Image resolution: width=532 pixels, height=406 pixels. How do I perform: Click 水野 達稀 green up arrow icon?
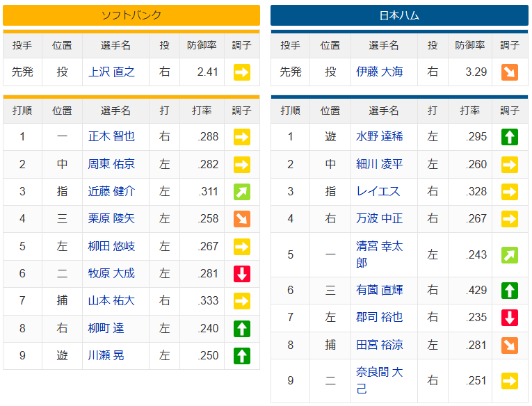click(510, 137)
